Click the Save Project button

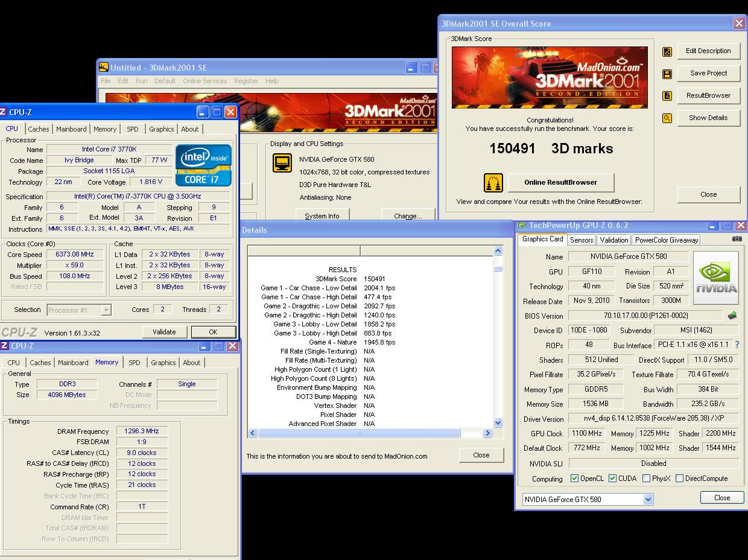pyautogui.click(x=708, y=73)
